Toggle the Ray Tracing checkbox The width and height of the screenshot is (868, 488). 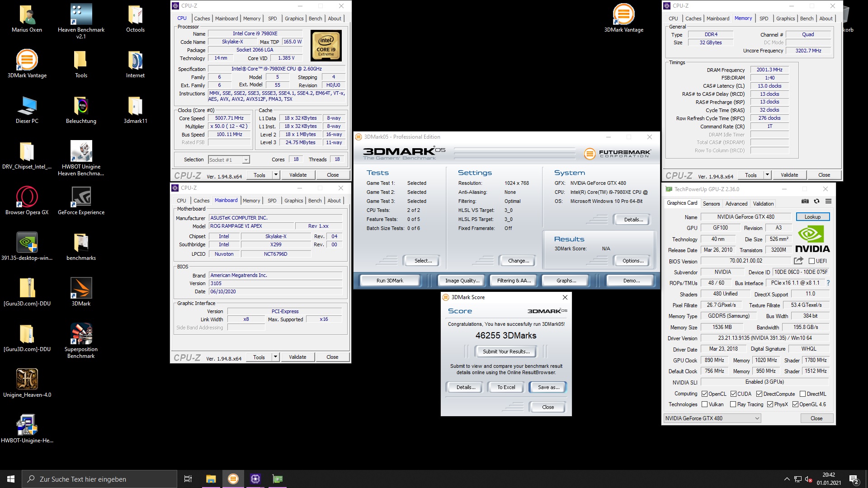(x=733, y=404)
